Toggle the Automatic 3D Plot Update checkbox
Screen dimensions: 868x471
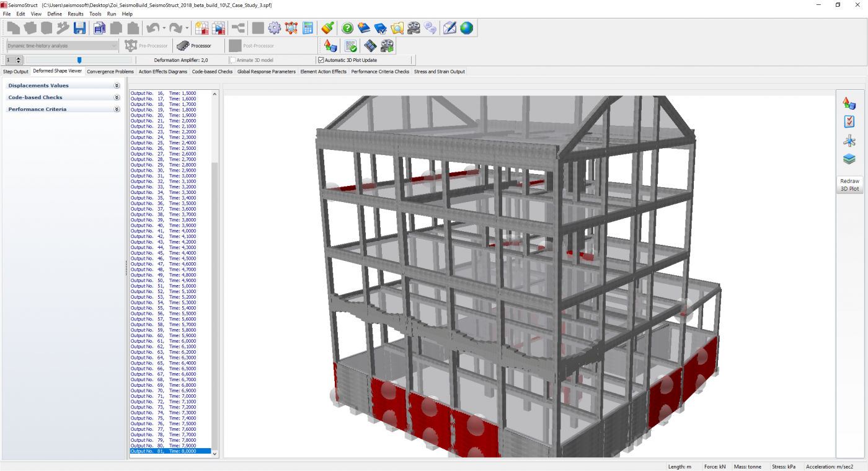coord(321,60)
